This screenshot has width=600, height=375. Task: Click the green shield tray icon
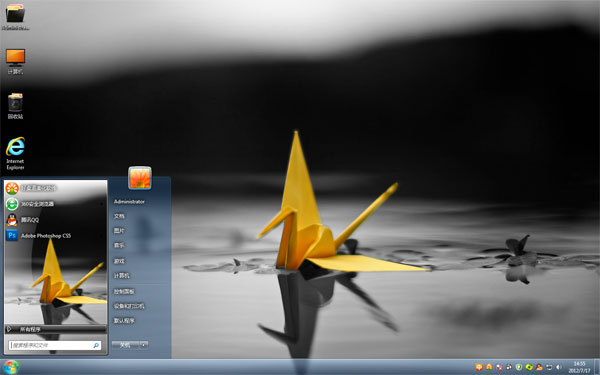519,367
